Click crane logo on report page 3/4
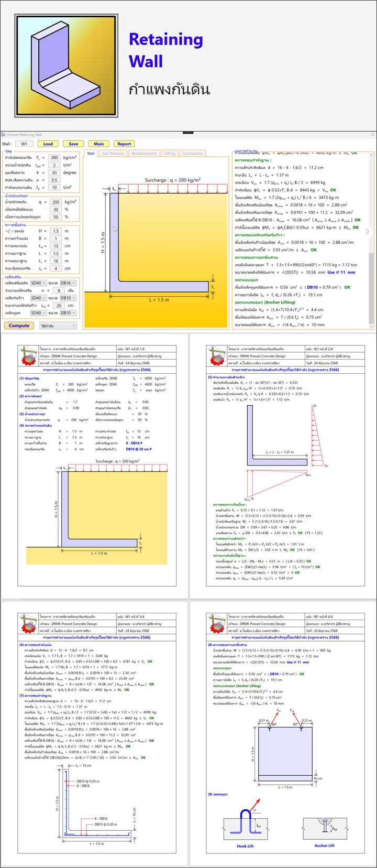The image size is (377, 868). click(x=29, y=624)
